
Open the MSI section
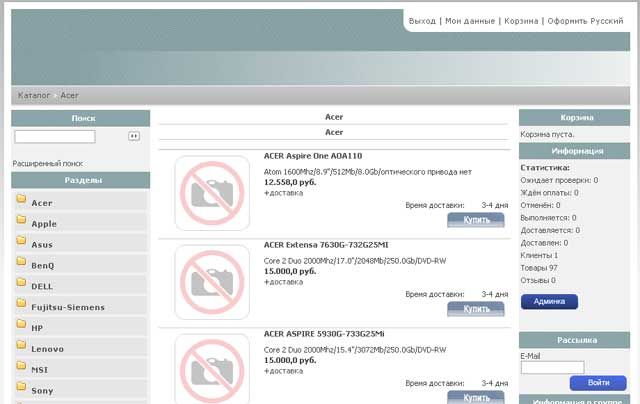(x=40, y=370)
